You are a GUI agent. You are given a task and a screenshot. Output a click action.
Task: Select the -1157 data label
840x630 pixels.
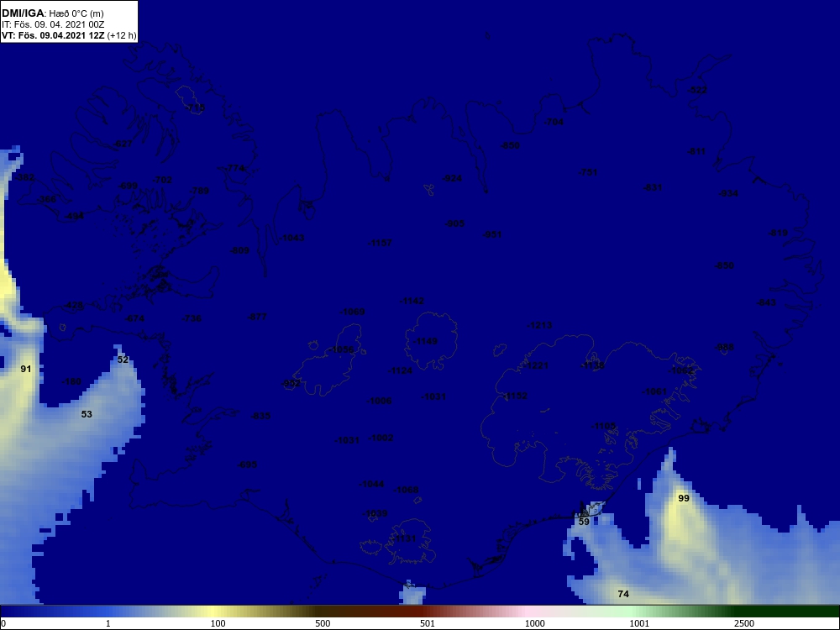pyautogui.click(x=380, y=243)
